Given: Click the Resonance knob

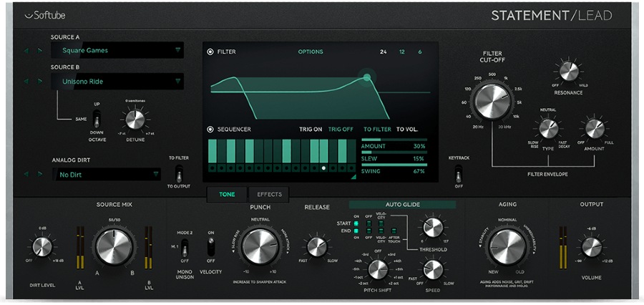Looking at the screenshot, I should [x=568, y=71].
